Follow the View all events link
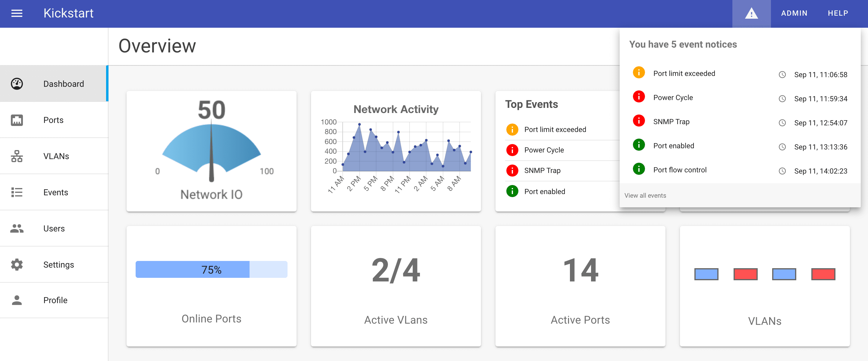This screenshot has height=361, width=868. 645,195
